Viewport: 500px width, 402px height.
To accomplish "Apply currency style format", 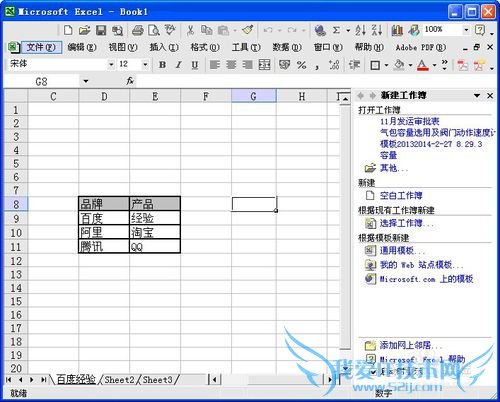I will (284, 65).
